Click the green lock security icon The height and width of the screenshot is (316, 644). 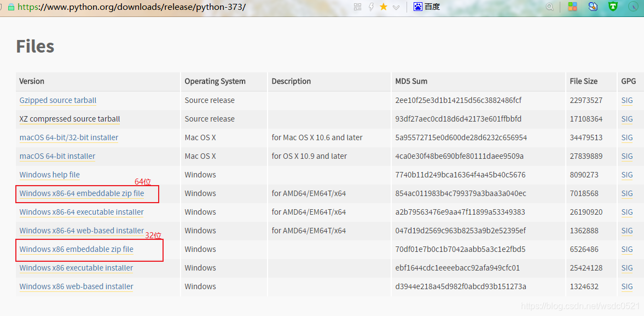click(11, 7)
